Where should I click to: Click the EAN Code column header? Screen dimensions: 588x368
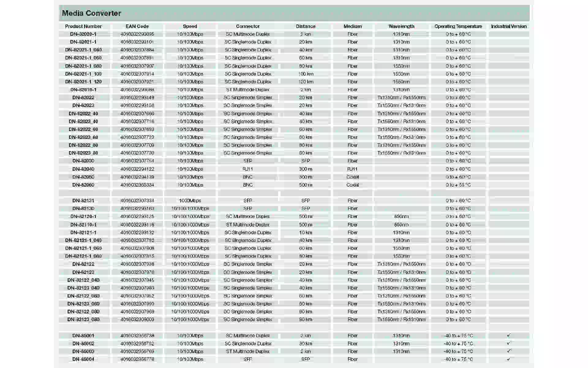137,26
